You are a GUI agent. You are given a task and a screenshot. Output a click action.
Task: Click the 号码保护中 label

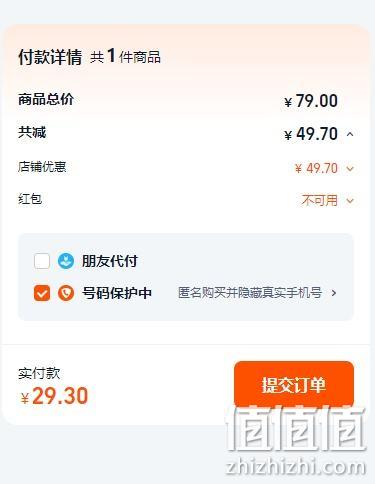(x=117, y=293)
